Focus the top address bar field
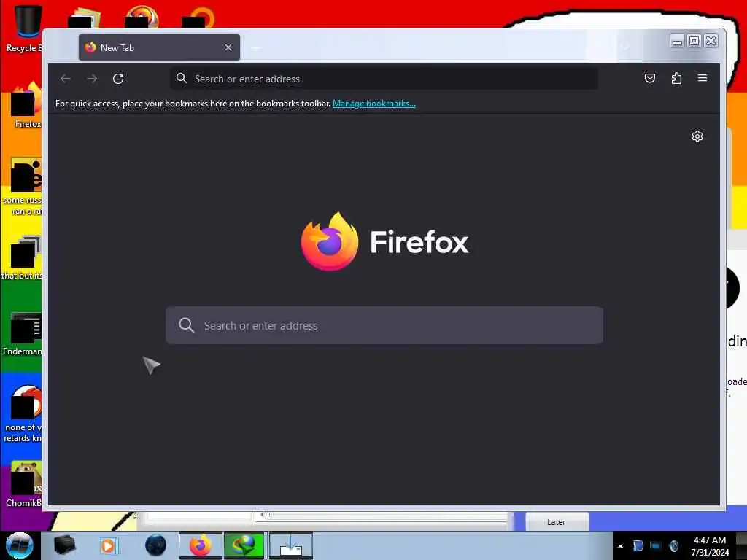This screenshot has width=747, height=560. 384,79
